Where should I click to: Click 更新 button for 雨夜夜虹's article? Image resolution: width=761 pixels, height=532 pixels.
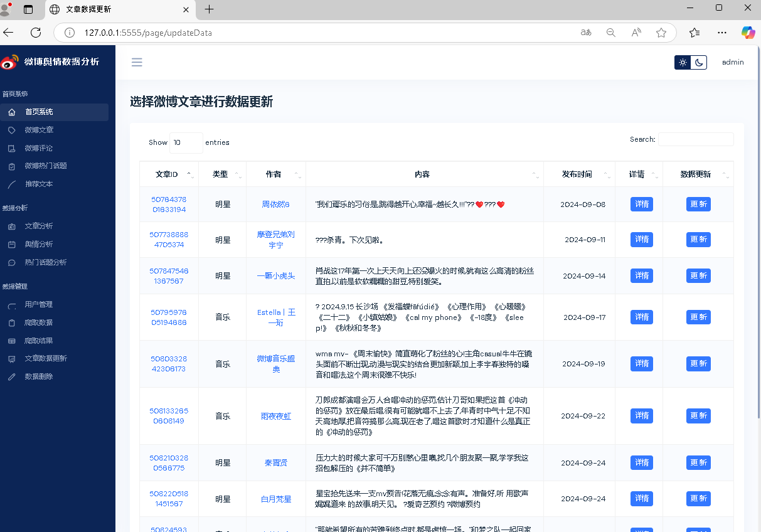click(x=698, y=415)
